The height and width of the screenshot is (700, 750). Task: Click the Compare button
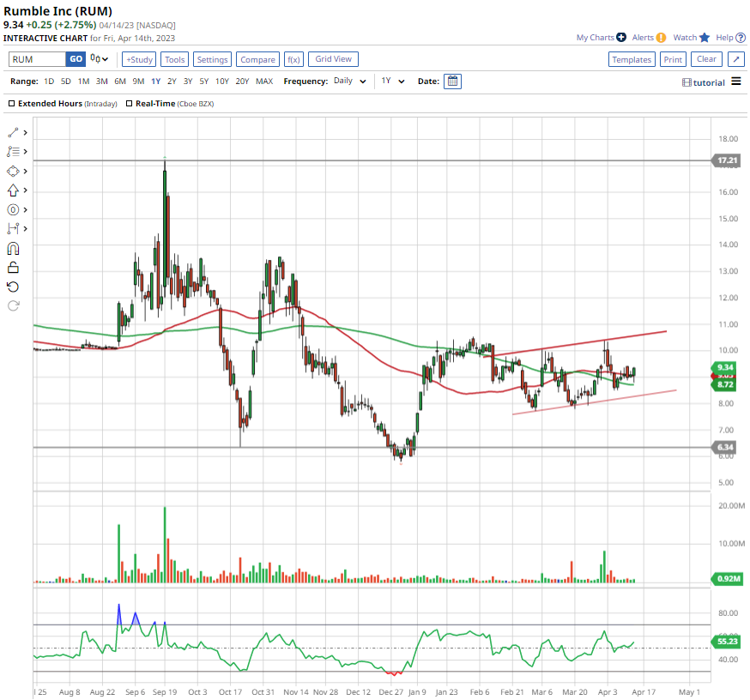[x=257, y=59]
